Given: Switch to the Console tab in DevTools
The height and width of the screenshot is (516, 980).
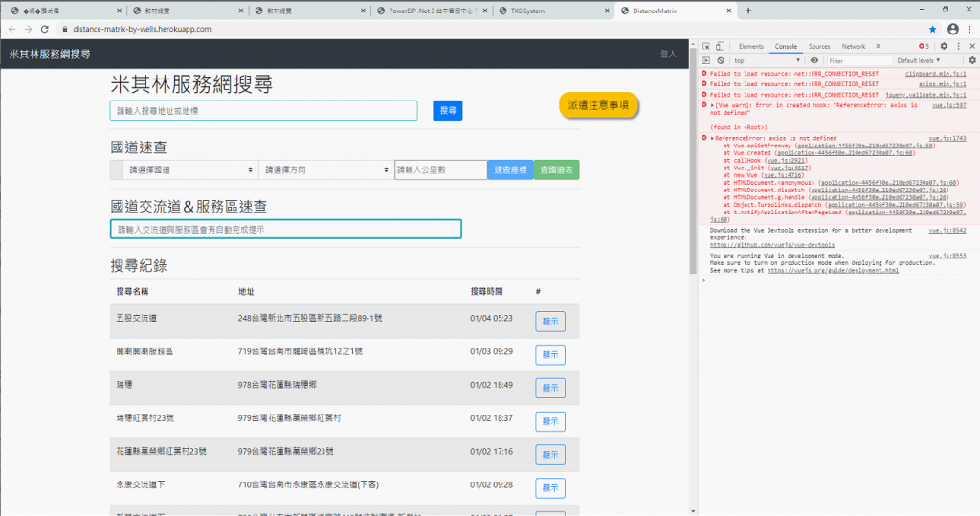Looking at the screenshot, I should coord(786,46).
